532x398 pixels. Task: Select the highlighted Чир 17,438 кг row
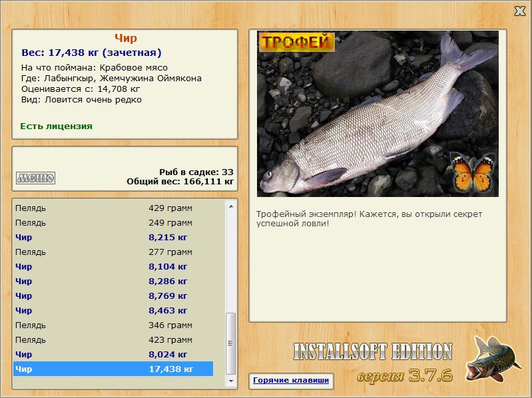click(x=113, y=369)
